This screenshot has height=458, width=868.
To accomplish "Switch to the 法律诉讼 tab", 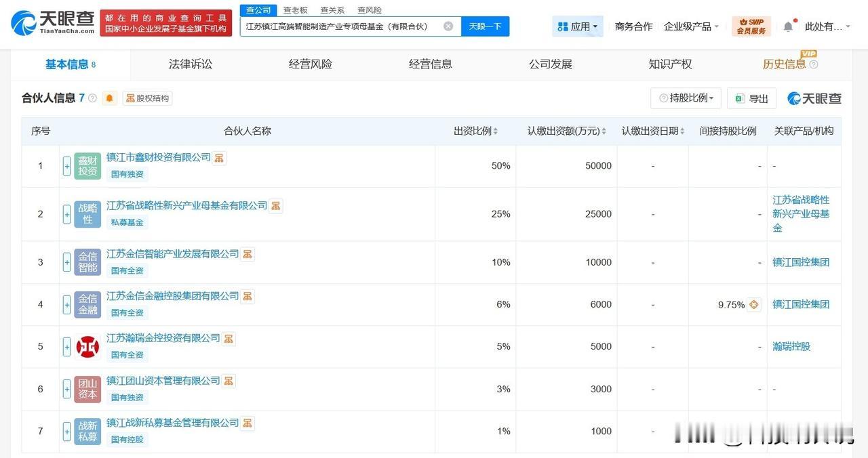I will [191, 64].
